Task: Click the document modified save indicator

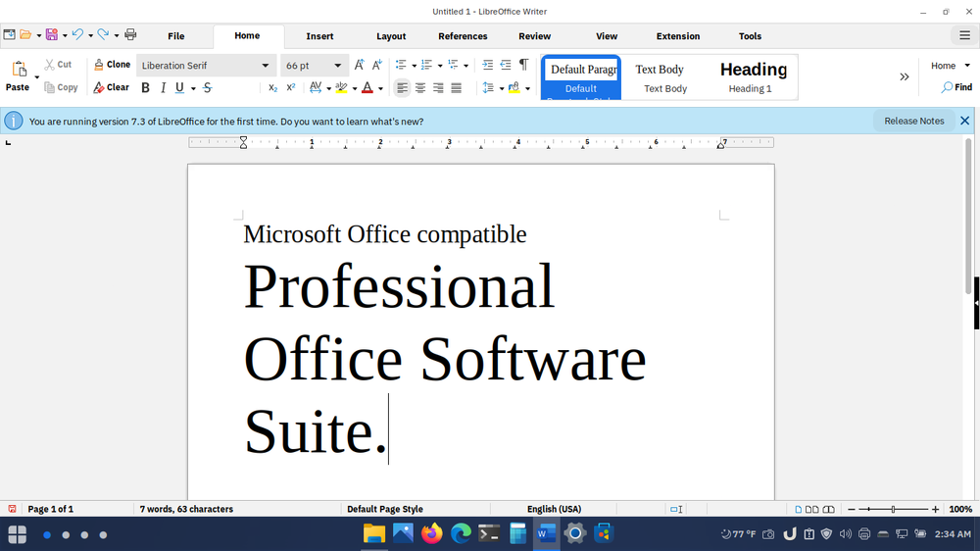Action: [12, 509]
